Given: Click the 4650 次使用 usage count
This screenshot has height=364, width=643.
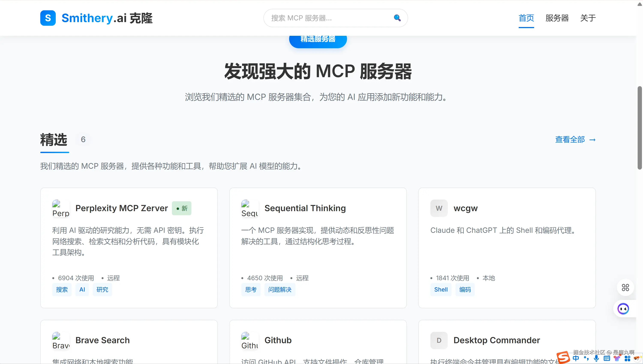Looking at the screenshot, I should 265,278.
